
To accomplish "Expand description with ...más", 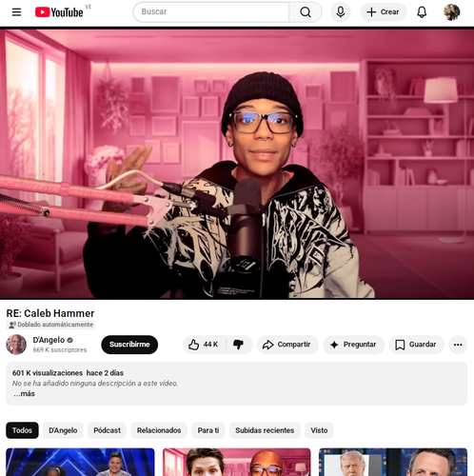I will pos(24,394).
